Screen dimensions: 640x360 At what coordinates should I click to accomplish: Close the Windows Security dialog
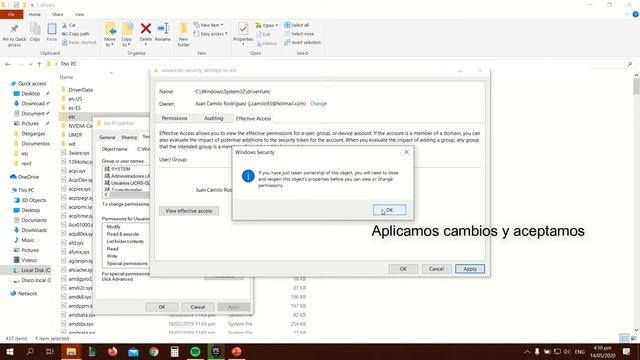(406, 152)
